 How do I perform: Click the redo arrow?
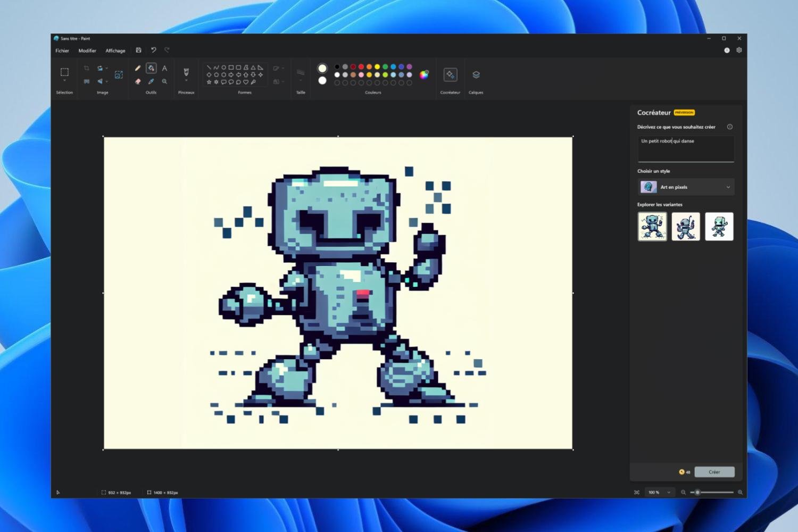click(167, 50)
